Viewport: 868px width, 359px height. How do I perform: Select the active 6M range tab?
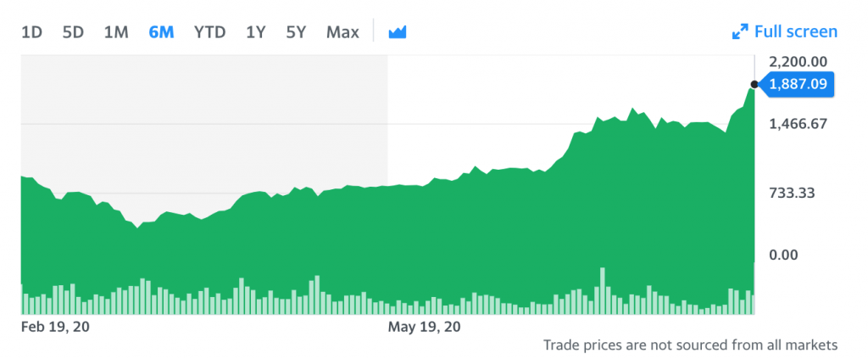161,32
